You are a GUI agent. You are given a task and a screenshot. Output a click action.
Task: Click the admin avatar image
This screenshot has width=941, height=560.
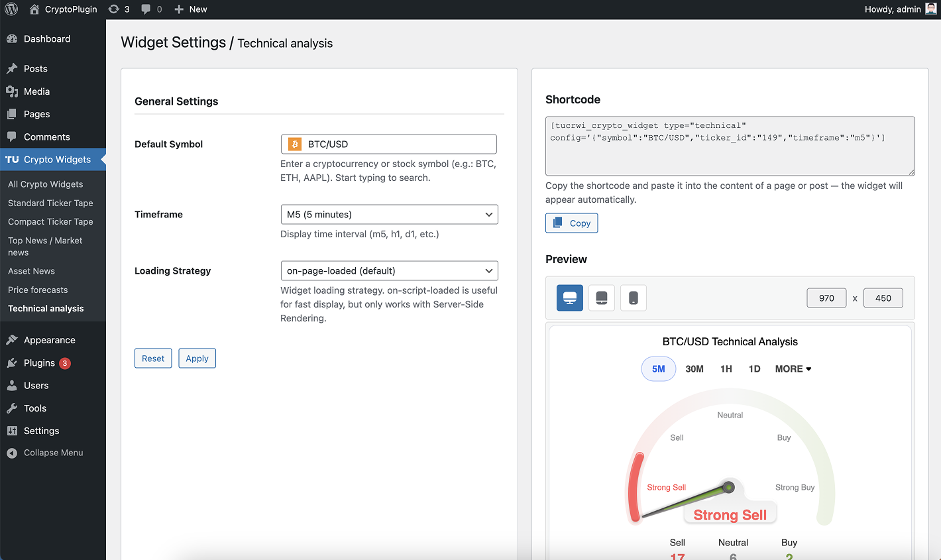[930, 9]
